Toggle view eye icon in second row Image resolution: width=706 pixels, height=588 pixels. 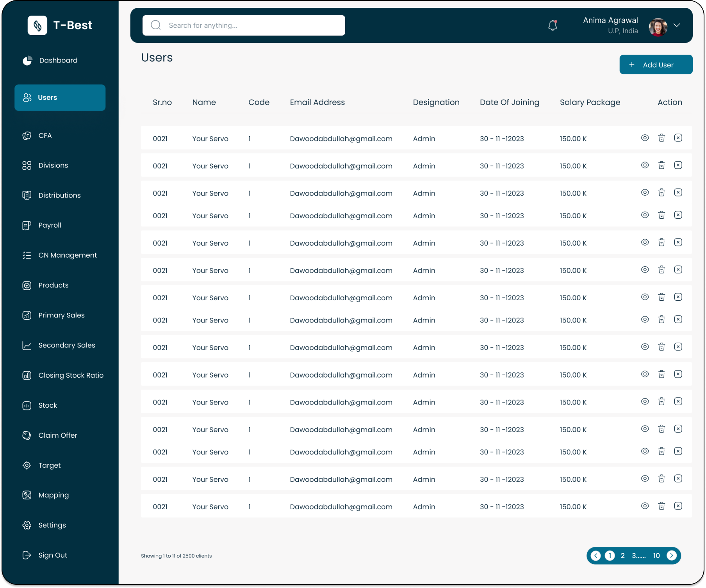point(645,165)
